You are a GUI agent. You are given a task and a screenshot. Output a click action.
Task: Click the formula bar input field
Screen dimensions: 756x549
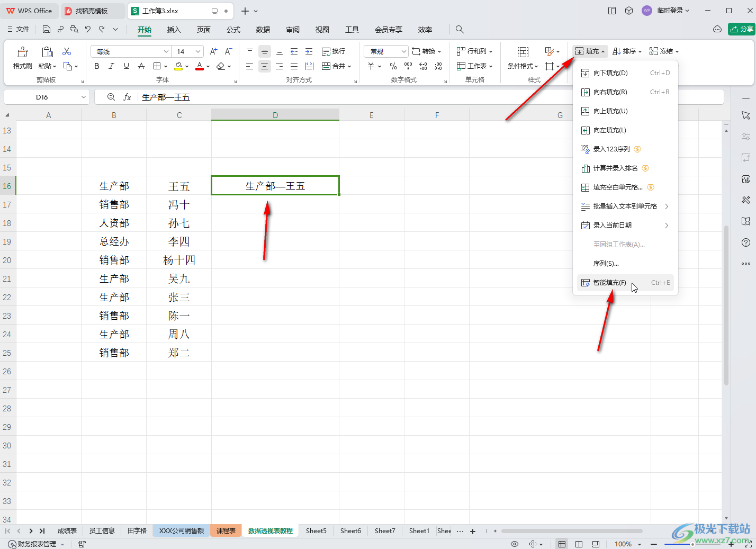click(x=430, y=97)
